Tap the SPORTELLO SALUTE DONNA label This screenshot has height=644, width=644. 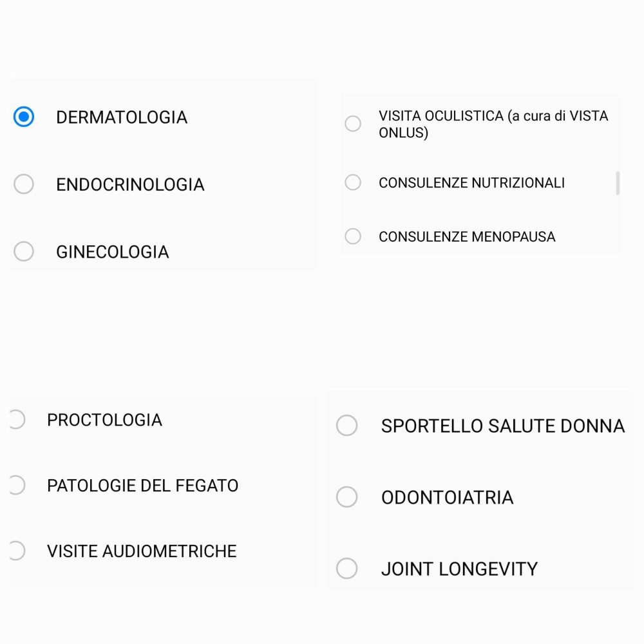(503, 426)
